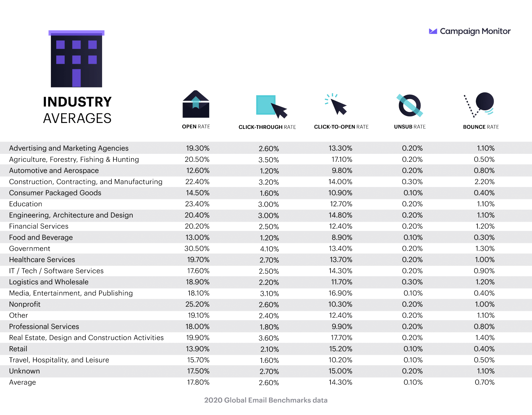The height and width of the screenshot is (415, 532).
Task: Click the INDUSTRY AVERAGES heading
Action: tap(77, 110)
